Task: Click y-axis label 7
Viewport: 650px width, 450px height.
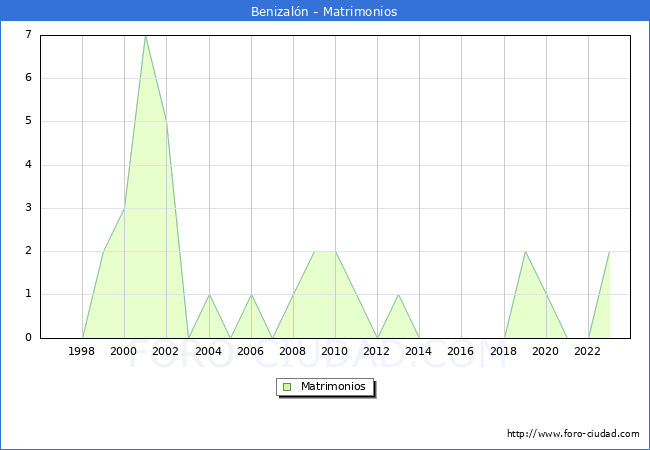Action: point(29,34)
